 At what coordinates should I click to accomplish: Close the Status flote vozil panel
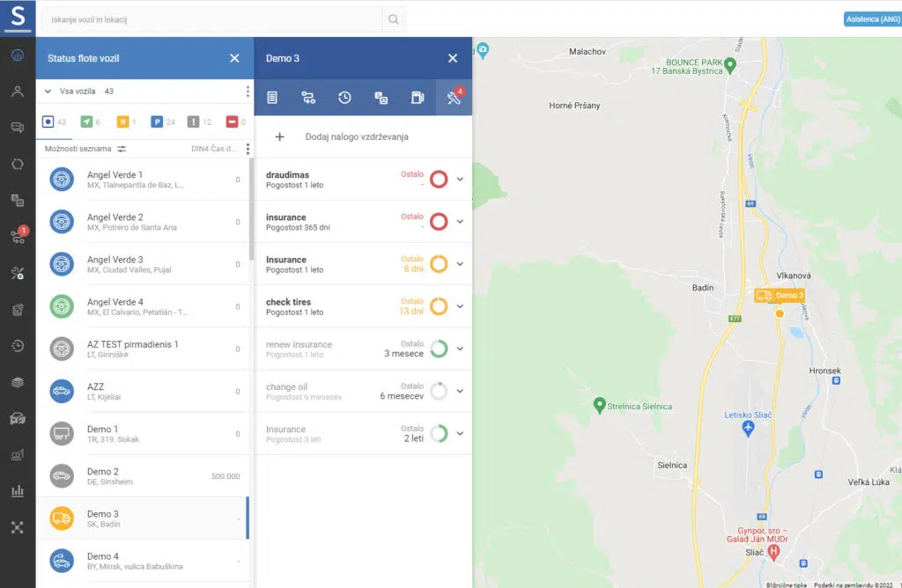point(234,58)
